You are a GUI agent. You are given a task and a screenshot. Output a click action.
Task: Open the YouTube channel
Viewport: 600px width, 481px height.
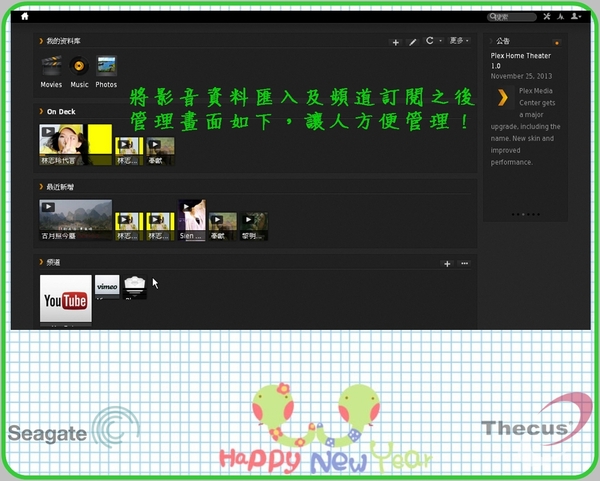point(66,300)
